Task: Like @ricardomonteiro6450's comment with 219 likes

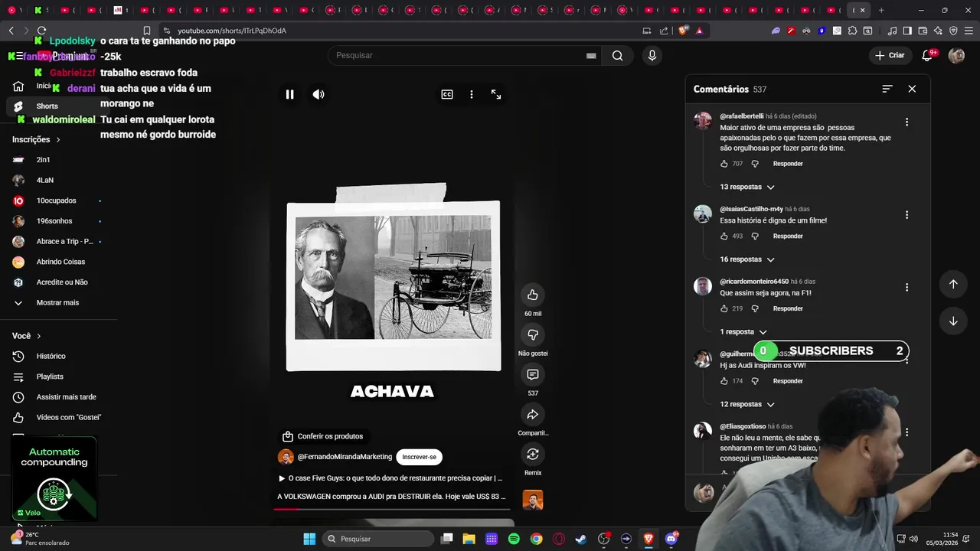Action: (x=724, y=308)
